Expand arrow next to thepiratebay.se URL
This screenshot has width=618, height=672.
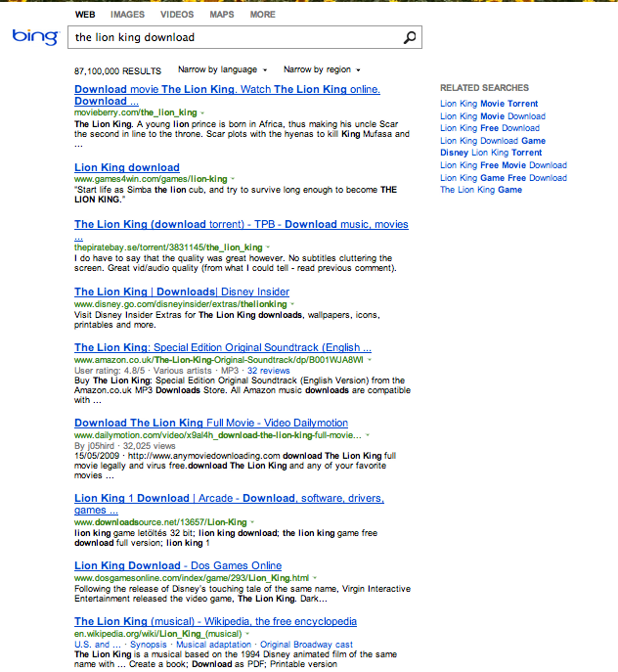268,247
